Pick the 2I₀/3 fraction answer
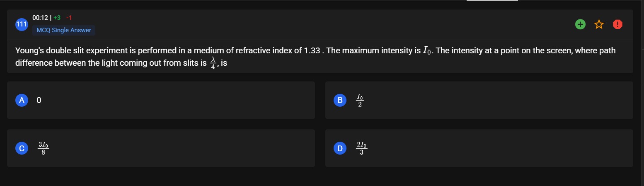Image resolution: width=644 pixels, height=186 pixels. click(x=362, y=148)
